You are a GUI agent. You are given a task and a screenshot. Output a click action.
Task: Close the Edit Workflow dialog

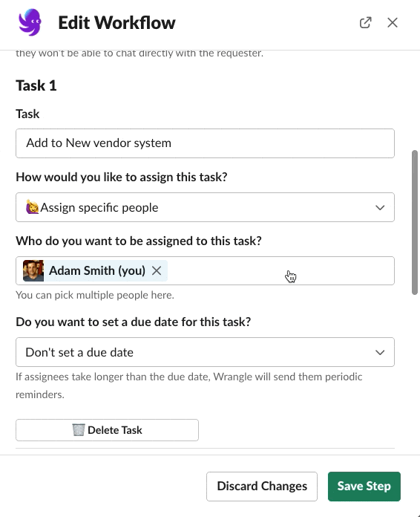point(393,22)
